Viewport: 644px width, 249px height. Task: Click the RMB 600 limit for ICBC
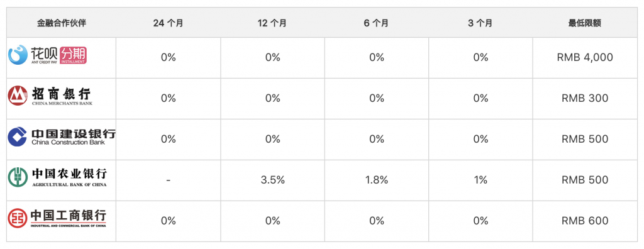click(585, 221)
